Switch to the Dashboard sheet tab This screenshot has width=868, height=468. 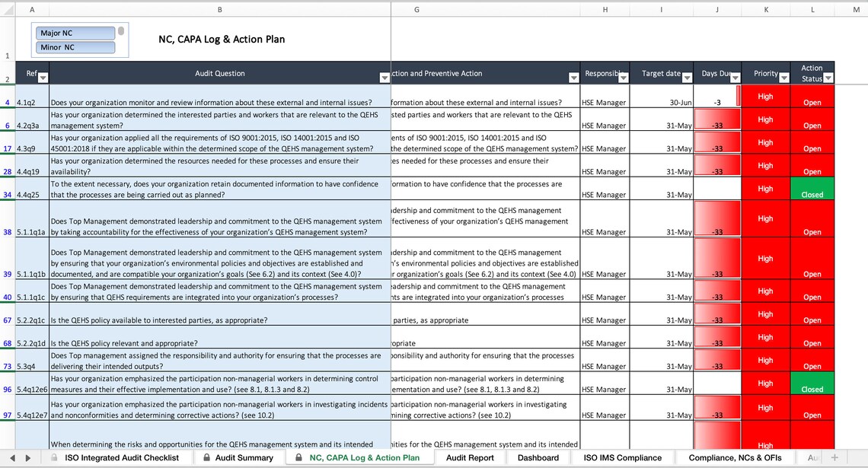(x=538, y=458)
